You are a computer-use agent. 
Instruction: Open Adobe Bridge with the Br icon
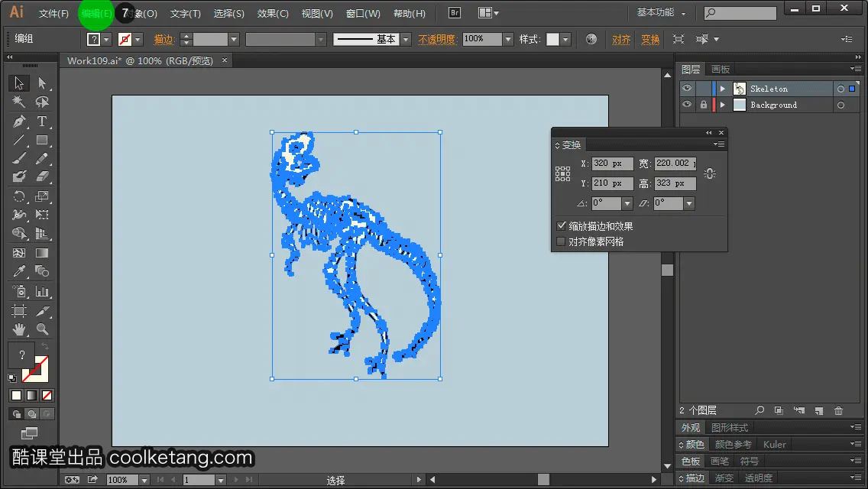pyautogui.click(x=455, y=13)
